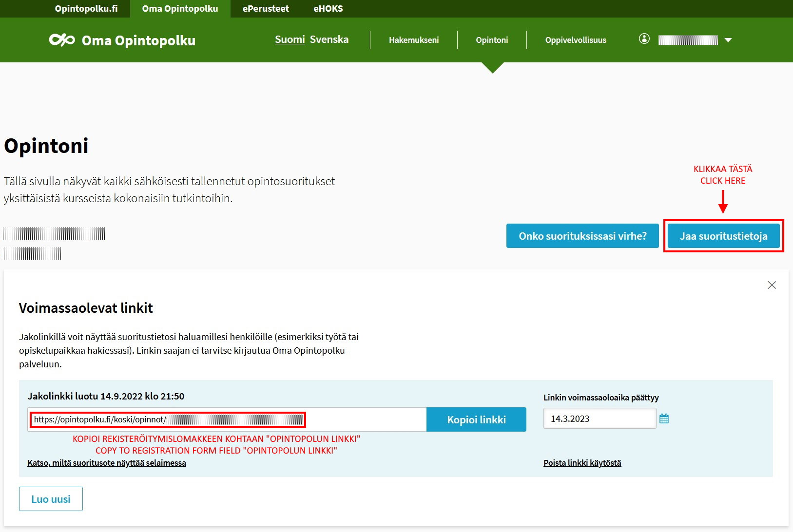
Task: Go to the ePerusteet tab
Action: (266, 9)
